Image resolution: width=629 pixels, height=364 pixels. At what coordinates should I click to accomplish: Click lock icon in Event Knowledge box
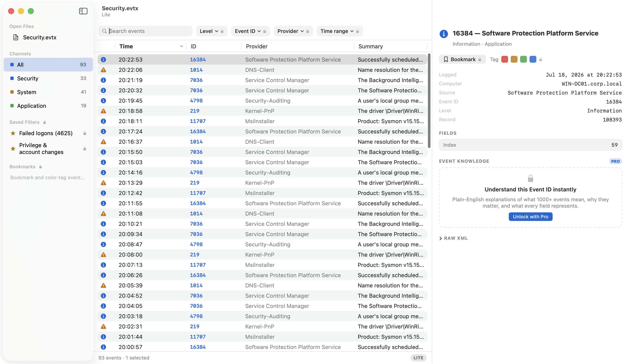click(x=530, y=178)
